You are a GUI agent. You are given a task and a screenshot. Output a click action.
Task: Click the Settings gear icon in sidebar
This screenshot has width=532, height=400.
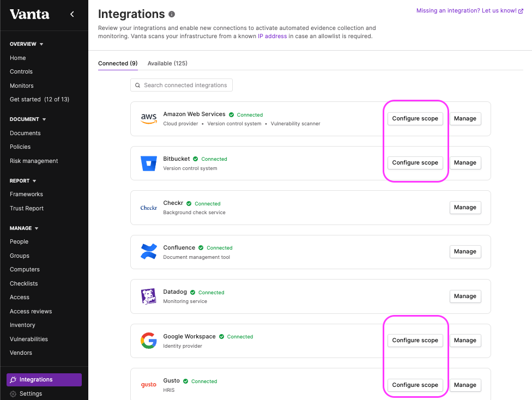point(13,394)
